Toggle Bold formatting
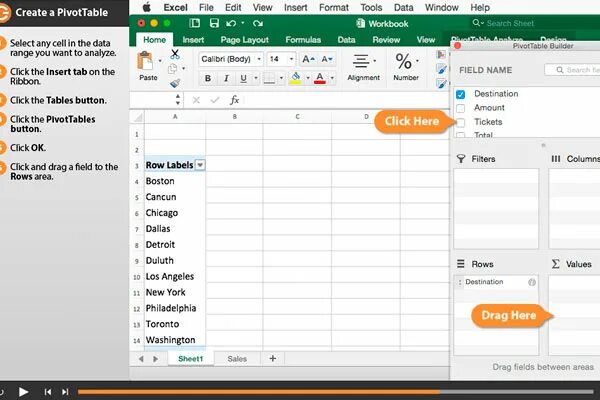The height and width of the screenshot is (400, 600). [208, 78]
